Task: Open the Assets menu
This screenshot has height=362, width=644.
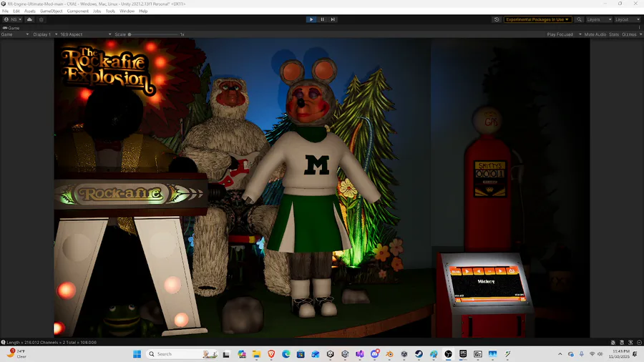Action: (x=29, y=11)
